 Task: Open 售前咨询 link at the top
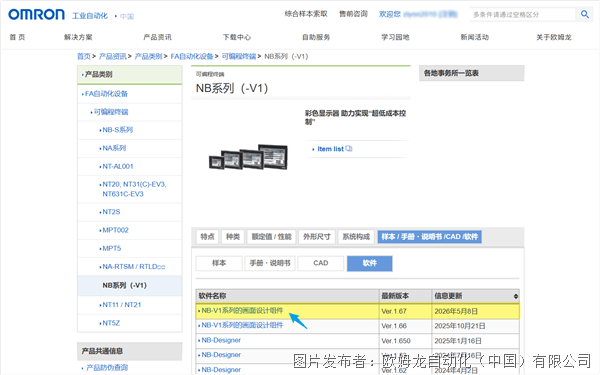coord(353,14)
